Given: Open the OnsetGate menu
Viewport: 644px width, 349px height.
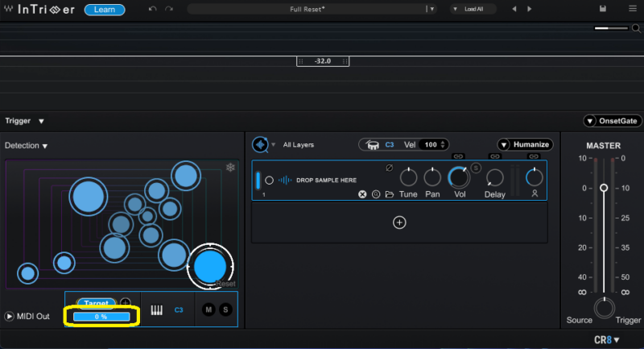Looking at the screenshot, I should pyautogui.click(x=613, y=121).
